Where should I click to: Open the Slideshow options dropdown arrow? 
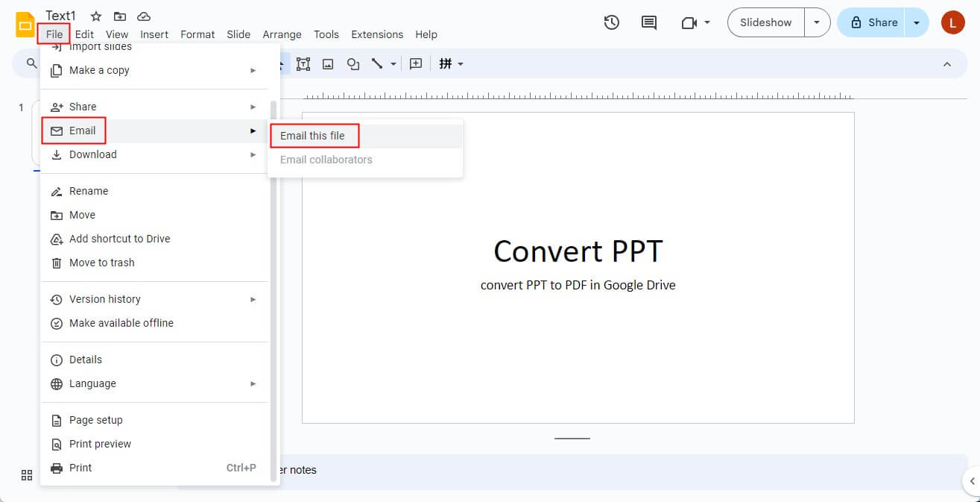(x=817, y=22)
